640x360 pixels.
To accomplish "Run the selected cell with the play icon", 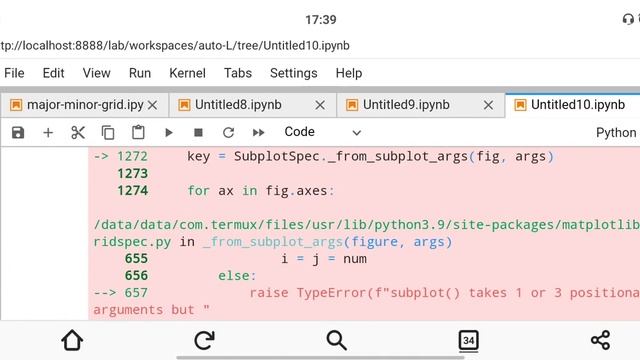I will [x=168, y=133].
